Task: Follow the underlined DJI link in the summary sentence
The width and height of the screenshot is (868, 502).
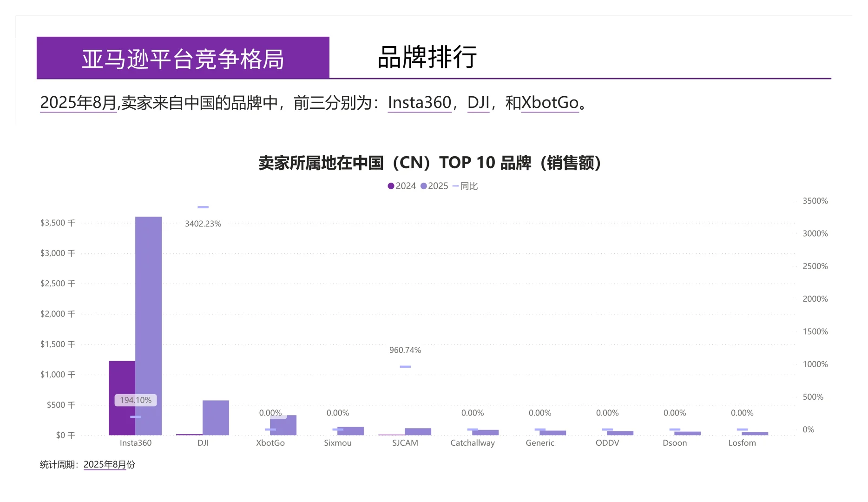Action: (x=478, y=103)
